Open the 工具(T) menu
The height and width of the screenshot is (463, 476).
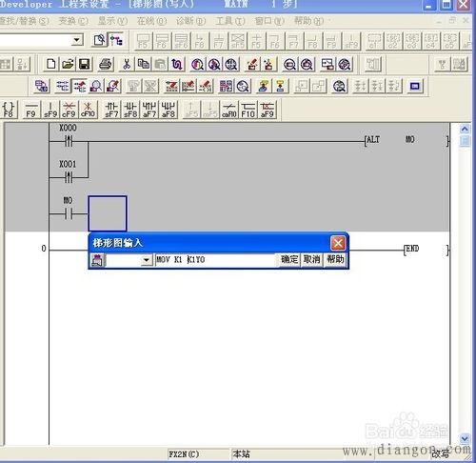230,21
